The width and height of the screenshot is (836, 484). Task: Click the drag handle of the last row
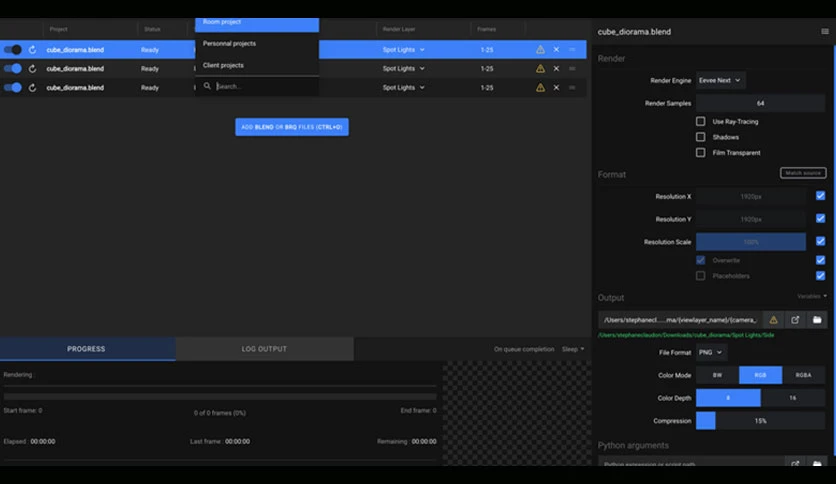(572, 87)
